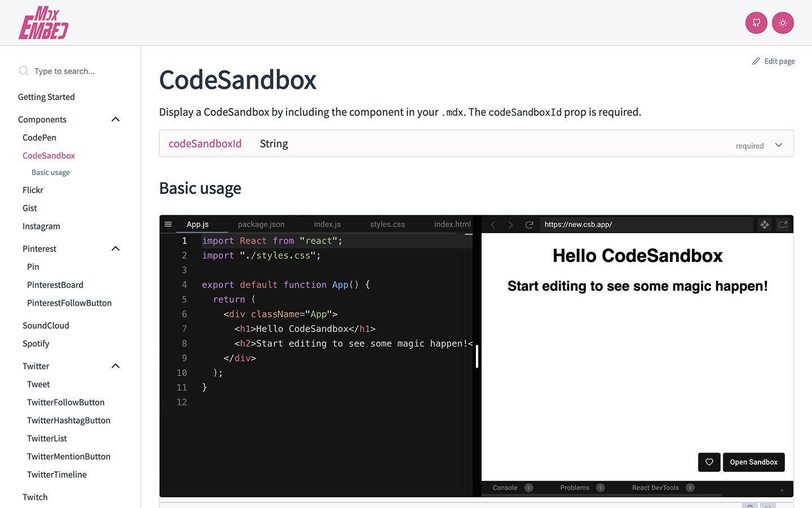Select CodeSandbox in the sidebar
The image size is (812, 508).
point(48,156)
